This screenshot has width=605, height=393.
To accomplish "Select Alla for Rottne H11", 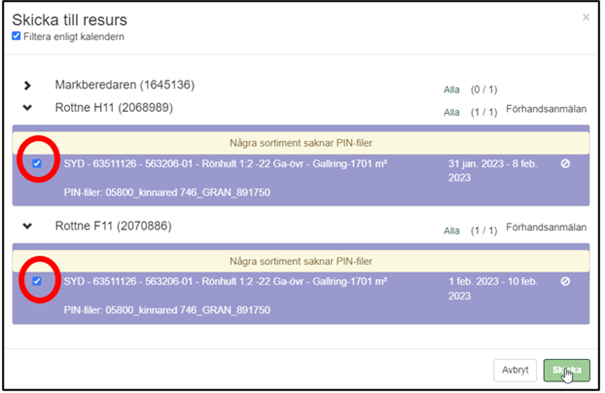I will coord(451,113).
